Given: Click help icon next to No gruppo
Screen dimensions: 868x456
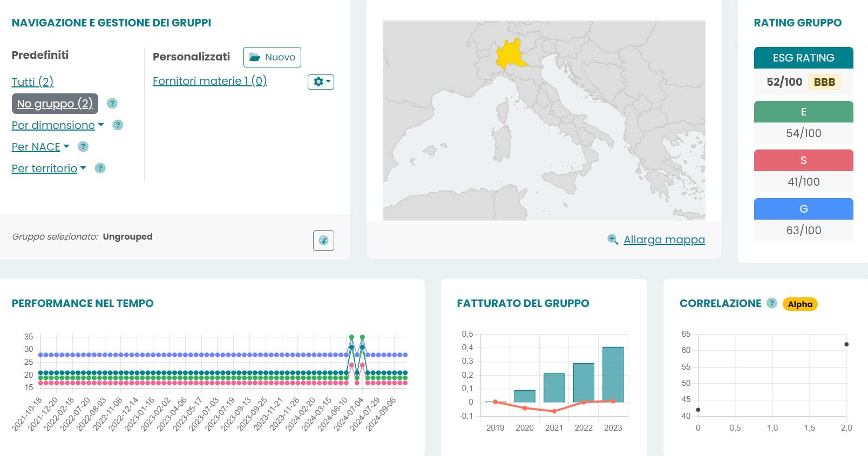Looking at the screenshot, I should pyautogui.click(x=112, y=103).
